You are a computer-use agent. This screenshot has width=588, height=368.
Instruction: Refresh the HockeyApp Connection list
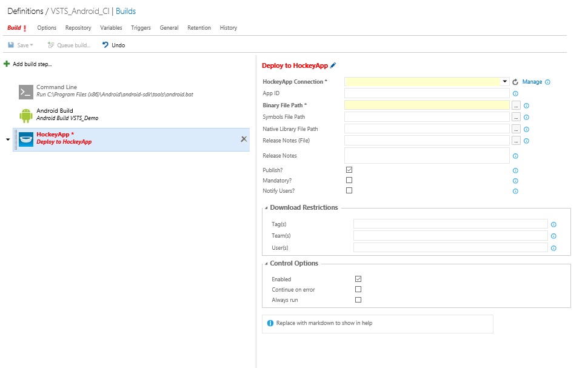point(515,82)
